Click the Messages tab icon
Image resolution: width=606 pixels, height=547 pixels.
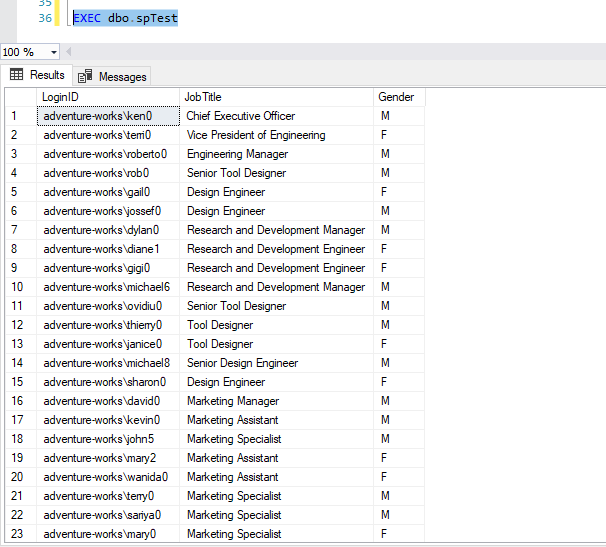85,76
